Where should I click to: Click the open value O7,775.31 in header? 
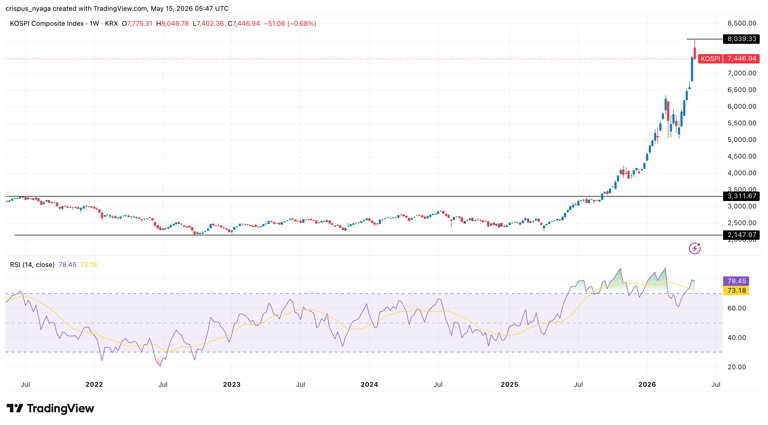click(x=137, y=24)
